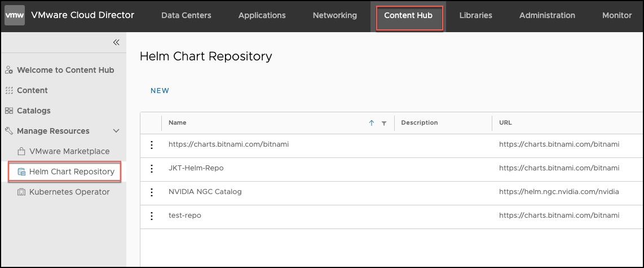Screen dimensions: 644x268
Task: Go to the Data Centers tab
Action: [x=186, y=16]
